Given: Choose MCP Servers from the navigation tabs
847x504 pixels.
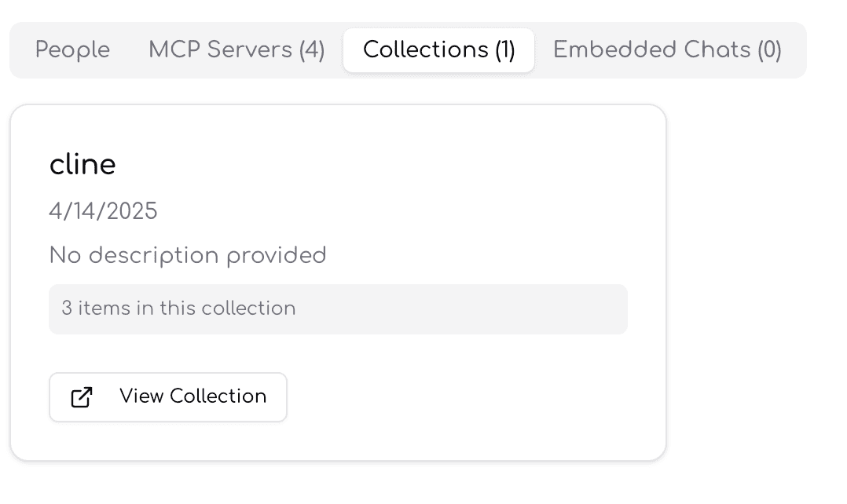Looking at the screenshot, I should pos(236,49).
